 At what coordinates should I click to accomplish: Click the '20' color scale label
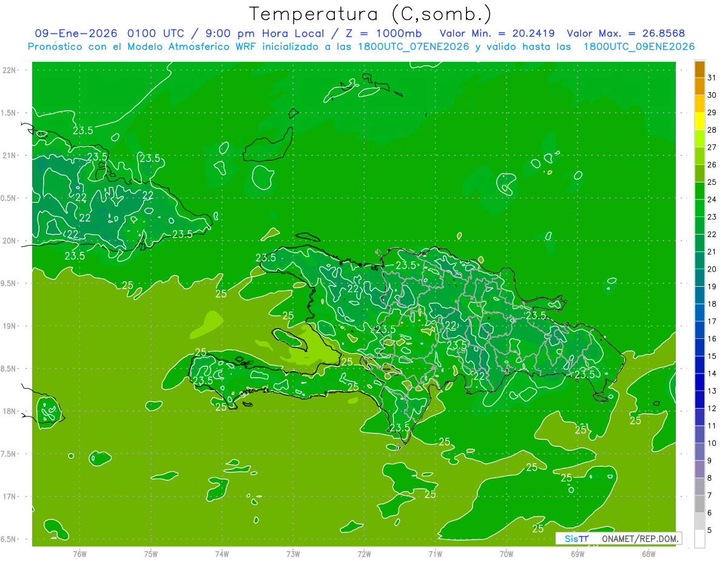click(712, 269)
